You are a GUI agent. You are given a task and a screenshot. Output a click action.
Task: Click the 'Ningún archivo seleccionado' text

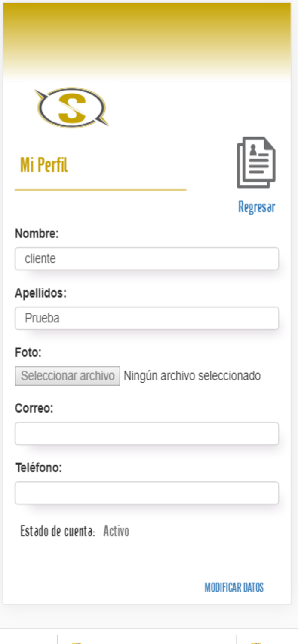click(192, 376)
